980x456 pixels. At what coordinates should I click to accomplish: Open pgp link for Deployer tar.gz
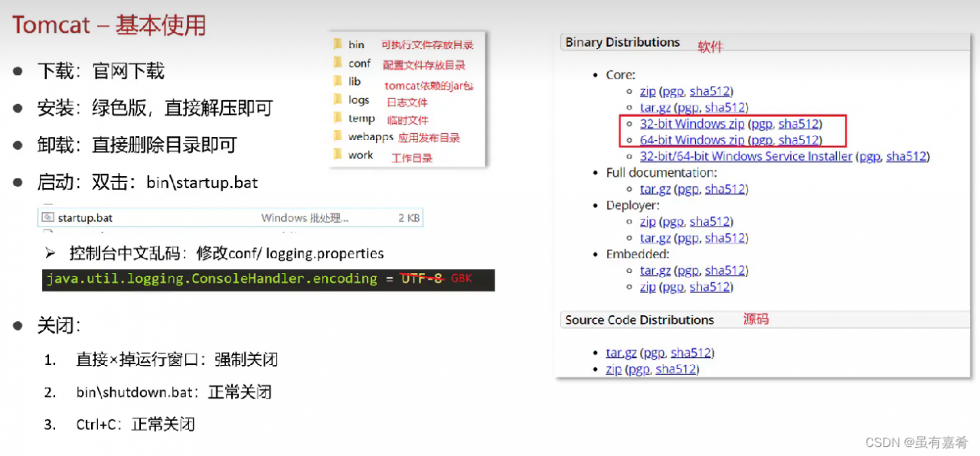688,238
